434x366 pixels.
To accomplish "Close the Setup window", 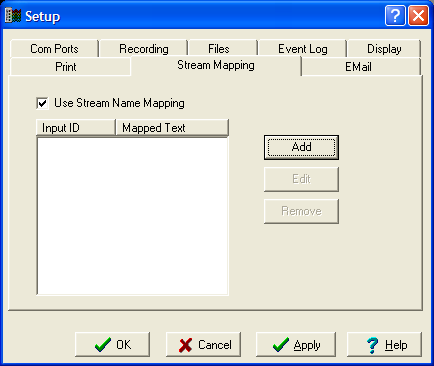I will pos(418,15).
